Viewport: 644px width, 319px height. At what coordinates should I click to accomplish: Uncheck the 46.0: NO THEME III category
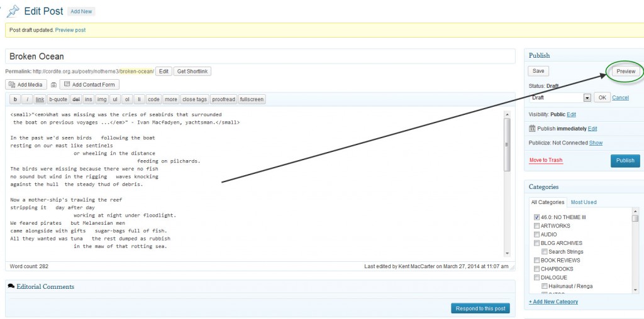(x=536, y=217)
